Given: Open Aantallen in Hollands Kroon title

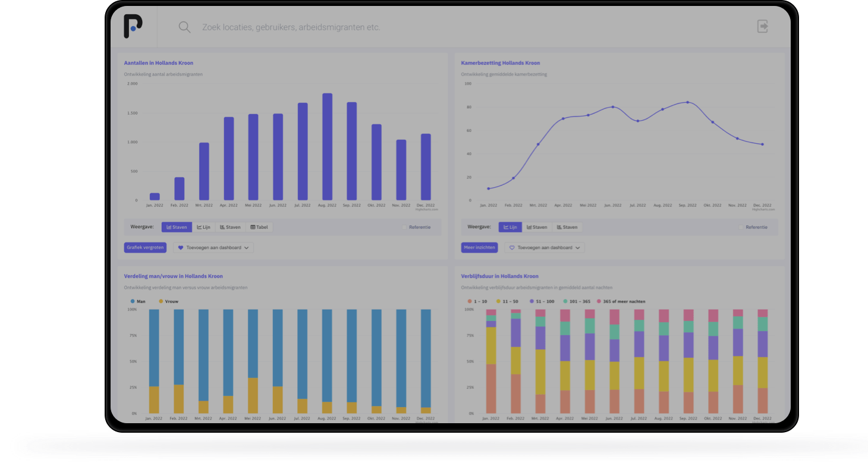Looking at the screenshot, I should [158, 63].
